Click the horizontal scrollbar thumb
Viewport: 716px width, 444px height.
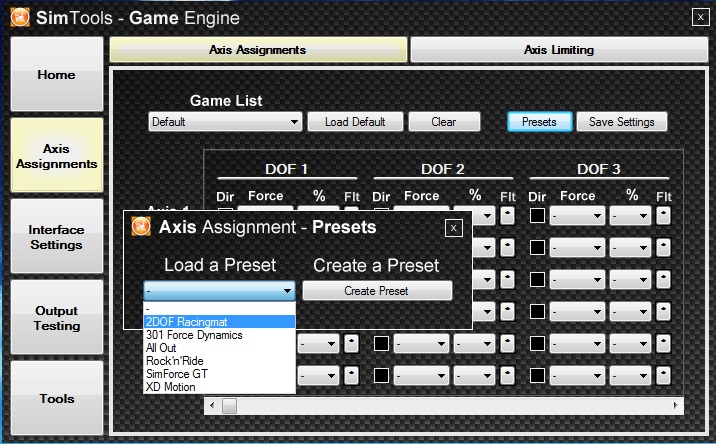tap(229, 405)
